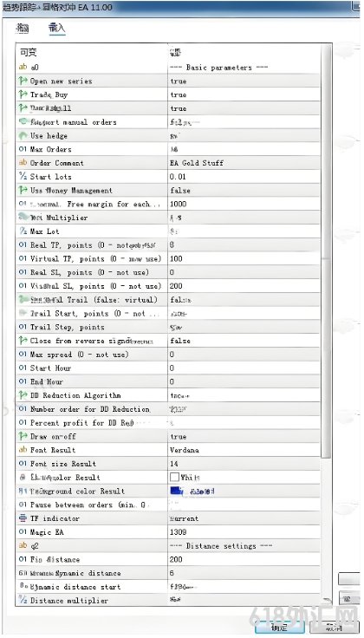Click the ab icon next to Order Comment
The height and width of the screenshot is (638, 364).
point(23,163)
